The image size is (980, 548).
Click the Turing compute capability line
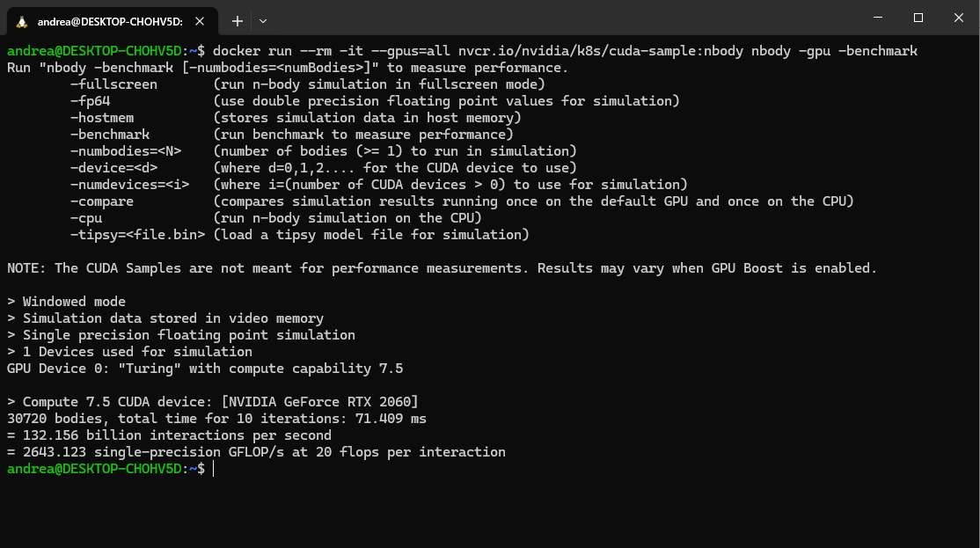202,368
